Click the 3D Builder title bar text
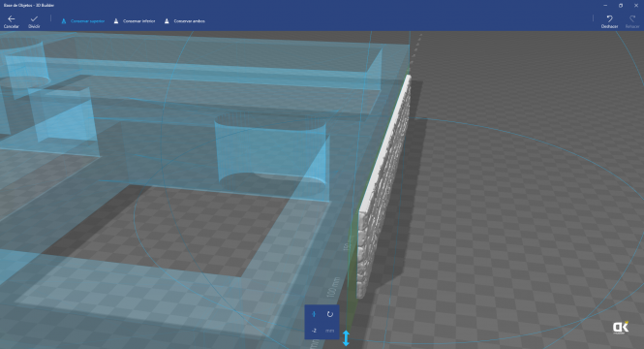Viewport: 644px width, 349px height. pyautogui.click(x=29, y=6)
